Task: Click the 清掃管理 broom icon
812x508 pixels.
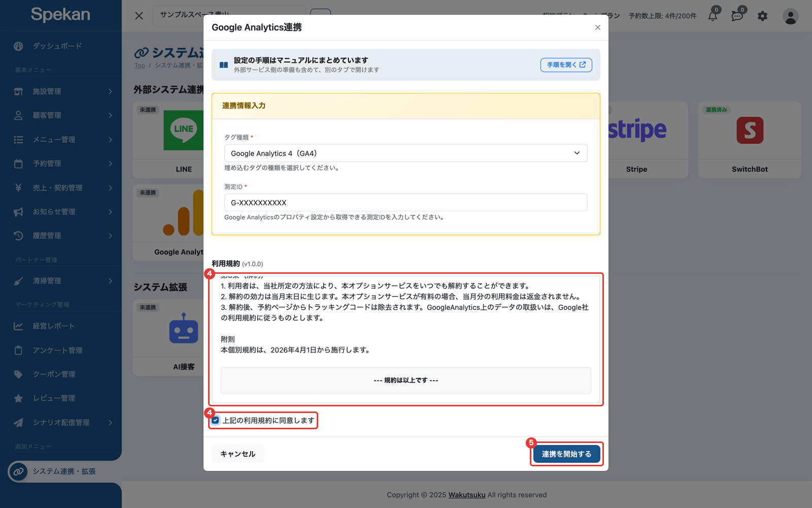Action: point(18,281)
